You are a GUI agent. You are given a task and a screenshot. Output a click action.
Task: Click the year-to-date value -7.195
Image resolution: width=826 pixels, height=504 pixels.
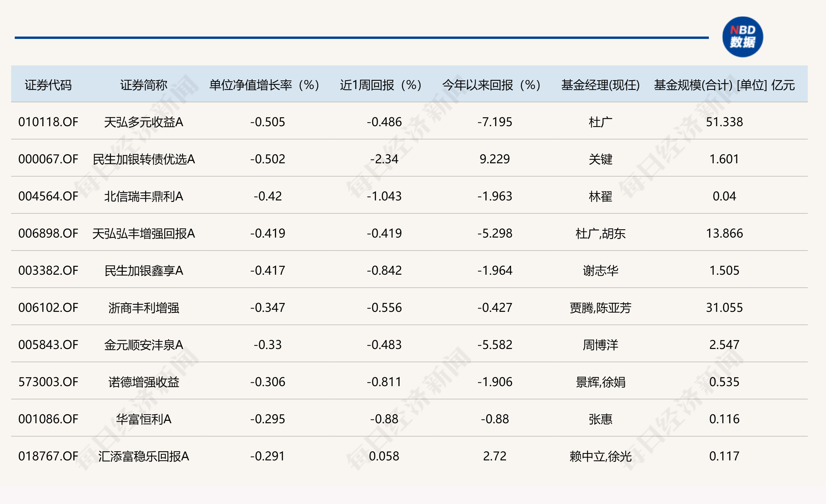495,122
